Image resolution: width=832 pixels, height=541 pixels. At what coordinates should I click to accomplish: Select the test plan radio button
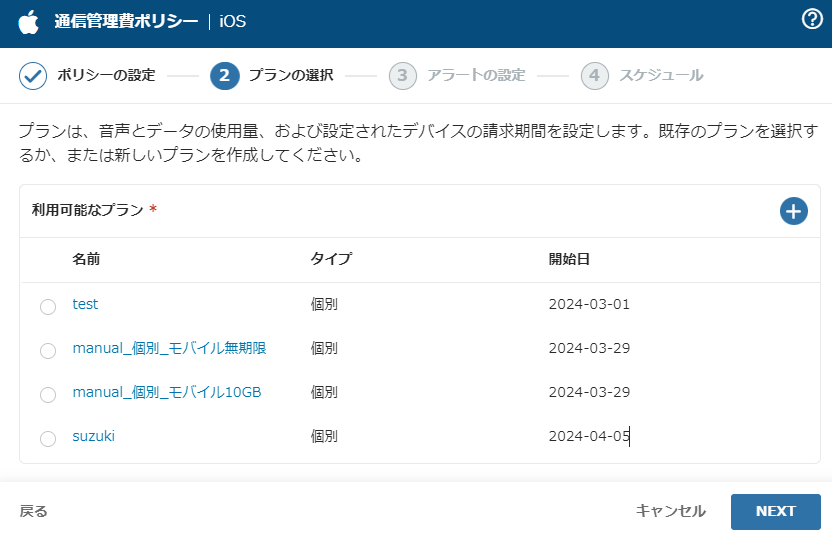click(x=48, y=307)
